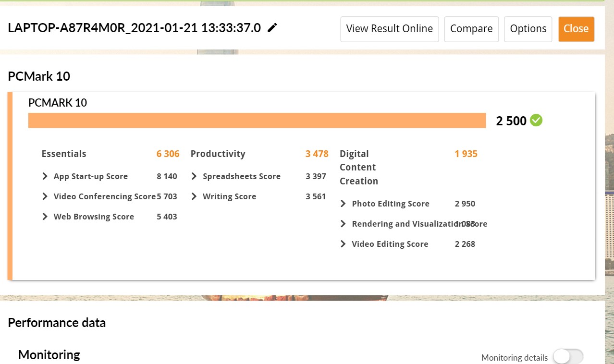Expand App Start-up Score details
Viewport: 614px width, 364px height.
pyautogui.click(x=45, y=176)
